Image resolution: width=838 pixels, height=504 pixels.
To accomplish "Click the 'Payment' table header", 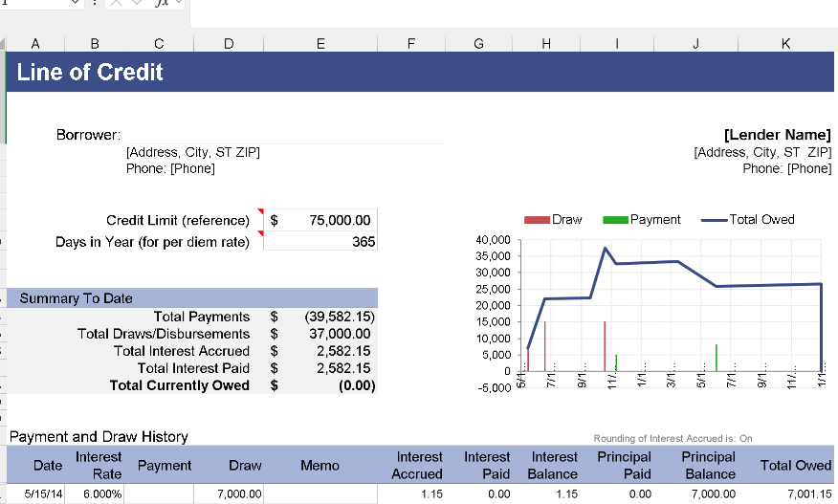I will pyautogui.click(x=165, y=466).
